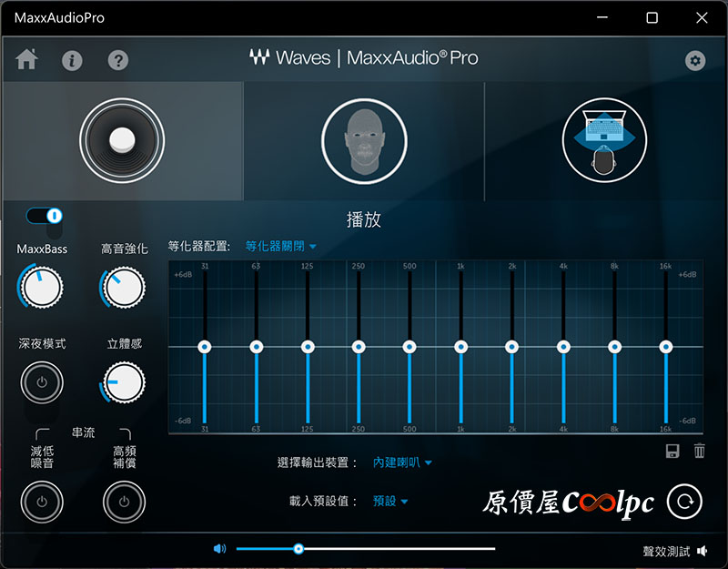Click the 播放 section heading
Image resolution: width=728 pixels, height=569 pixels.
(x=364, y=219)
